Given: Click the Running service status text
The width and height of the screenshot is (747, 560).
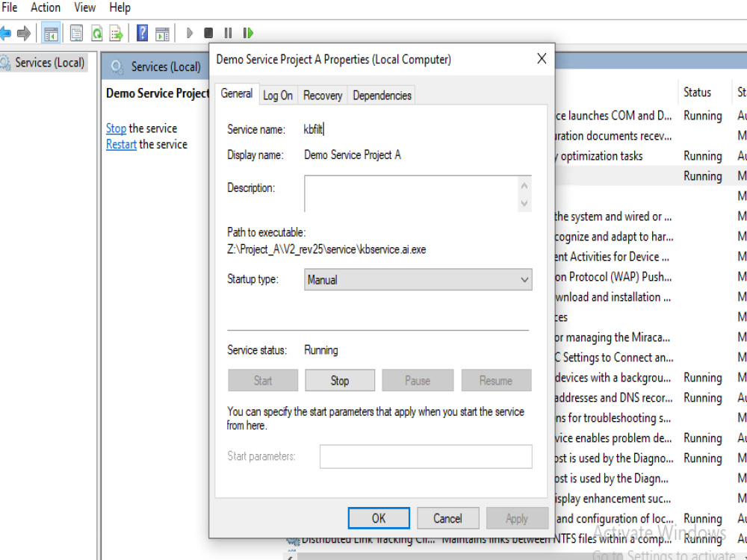Looking at the screenshot, I should pos(321,350).
